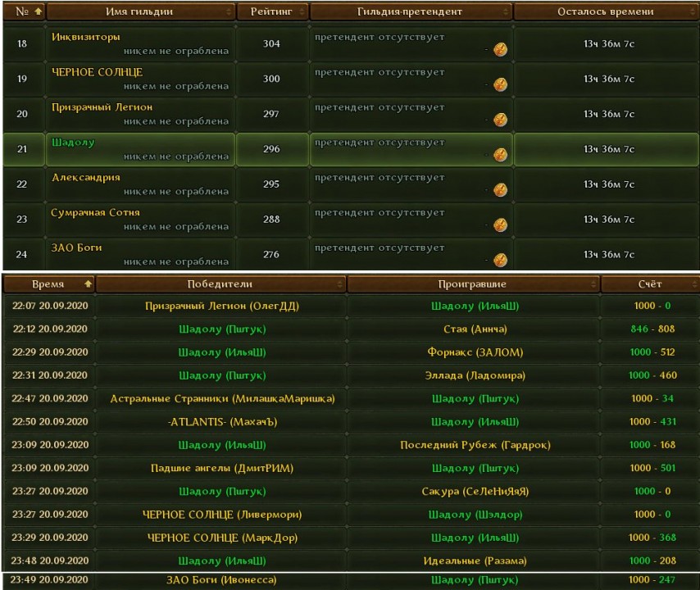Click loser Сакура (СеЛеНиЯяЯ)
Image resolution: width=700 pixels, height=590 pixels.
coord(475,492)
